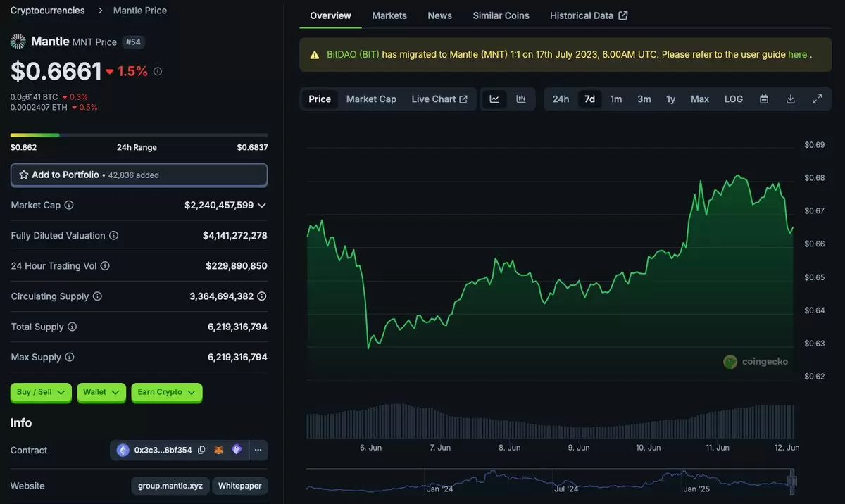845x504 pixels.
Task: Show the 24 Hour Trading Vol info tooltip
Action: 105,266
